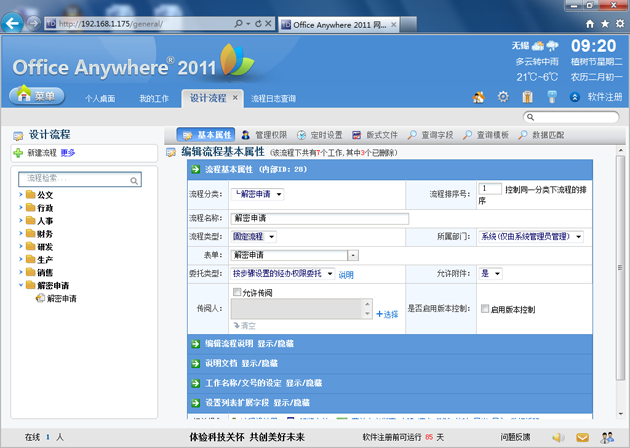Switch to the 流程日志查询 tab
The height and width of the screenshot is (448, 630).
273,99
